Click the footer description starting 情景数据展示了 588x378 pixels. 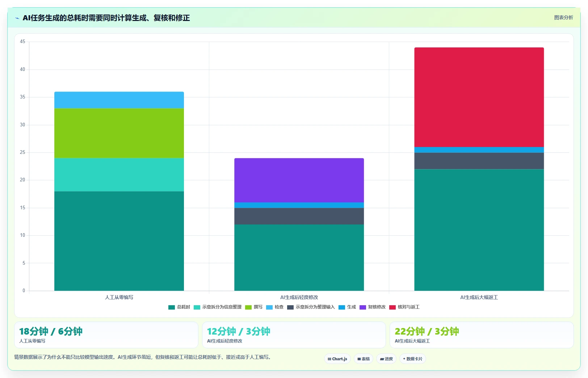[x=143, y=357]
